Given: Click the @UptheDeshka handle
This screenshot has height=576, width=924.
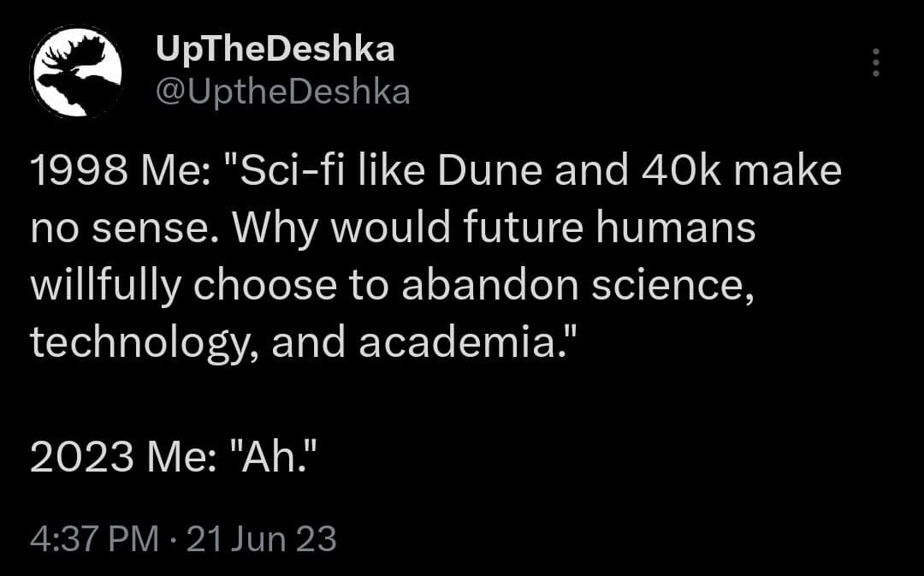Looking at the screenshot, I should click(283, 92).
